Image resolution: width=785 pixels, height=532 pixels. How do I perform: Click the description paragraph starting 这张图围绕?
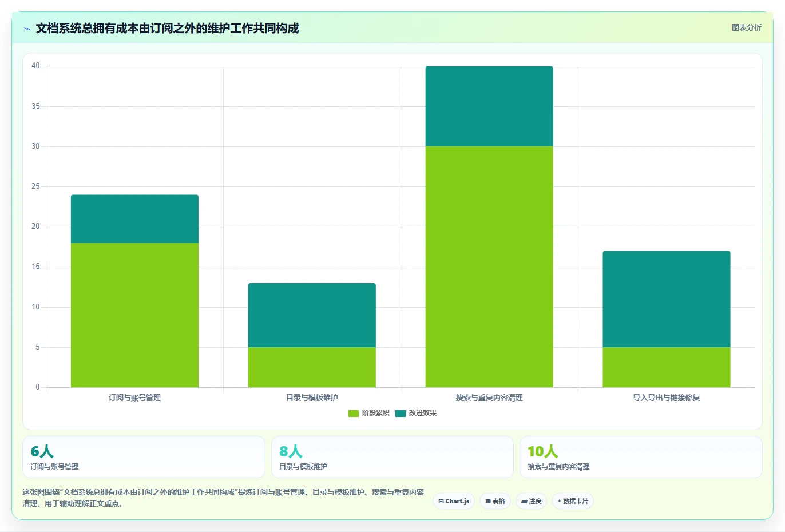coord(223,498)
